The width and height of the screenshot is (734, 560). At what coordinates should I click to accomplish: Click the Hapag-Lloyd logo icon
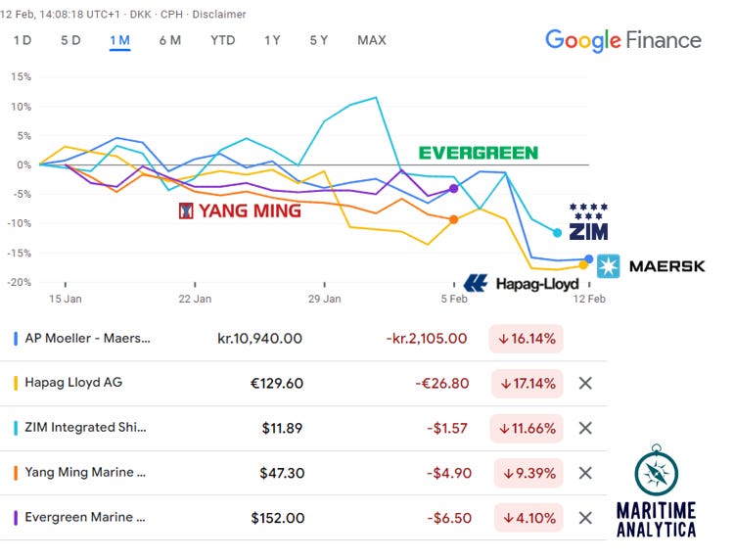[x=476, y=283]
